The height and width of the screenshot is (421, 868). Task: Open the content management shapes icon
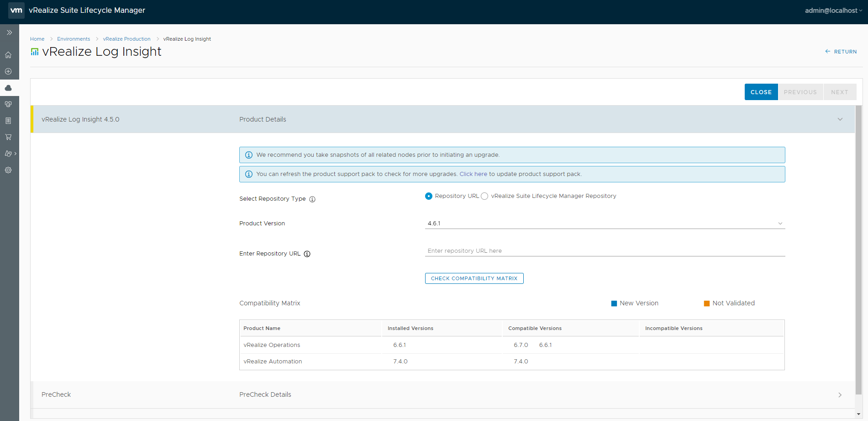8,154
